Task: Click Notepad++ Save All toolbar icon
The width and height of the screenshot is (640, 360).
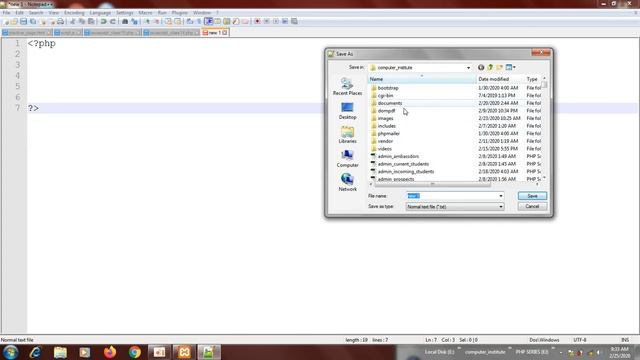Action: pyautogui.click(x=33, y=21)
